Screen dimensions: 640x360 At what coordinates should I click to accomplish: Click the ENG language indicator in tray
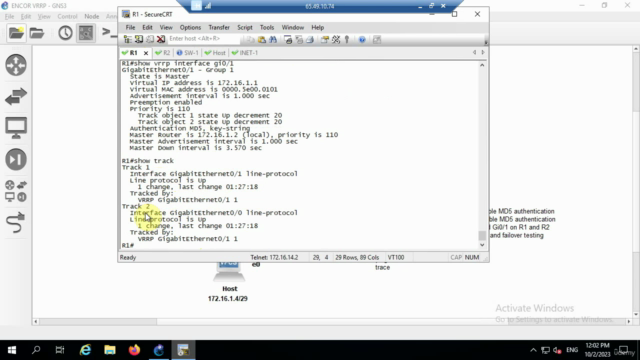pyautogui.click(x=572, y=350)
